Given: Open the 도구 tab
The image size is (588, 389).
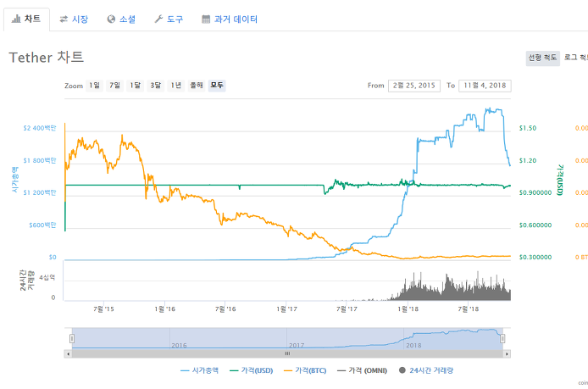Looking at the screenshot, I should coord(169,19).
